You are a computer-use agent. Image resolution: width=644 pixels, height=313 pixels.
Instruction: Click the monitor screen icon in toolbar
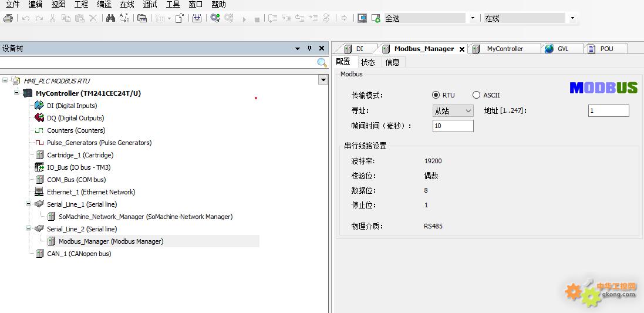pos(362,18)
